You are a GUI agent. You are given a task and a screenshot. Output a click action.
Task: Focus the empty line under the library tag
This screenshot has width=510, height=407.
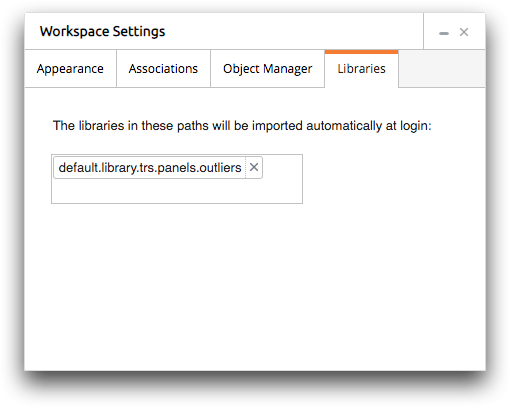click(x=177, y=191)
